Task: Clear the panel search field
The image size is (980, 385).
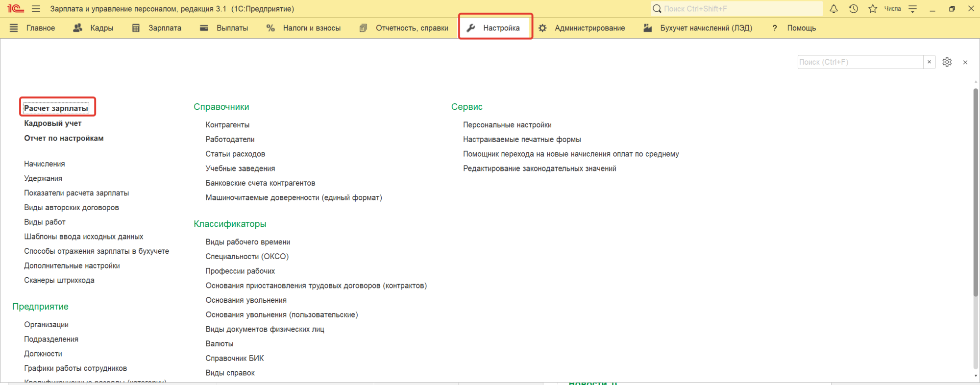Action: (929, 62)
